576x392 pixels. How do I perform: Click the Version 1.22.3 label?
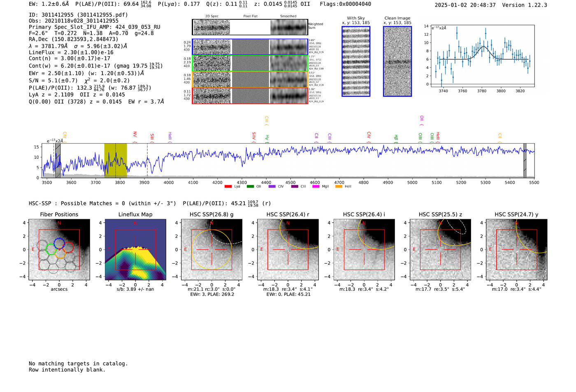point(525,5)
